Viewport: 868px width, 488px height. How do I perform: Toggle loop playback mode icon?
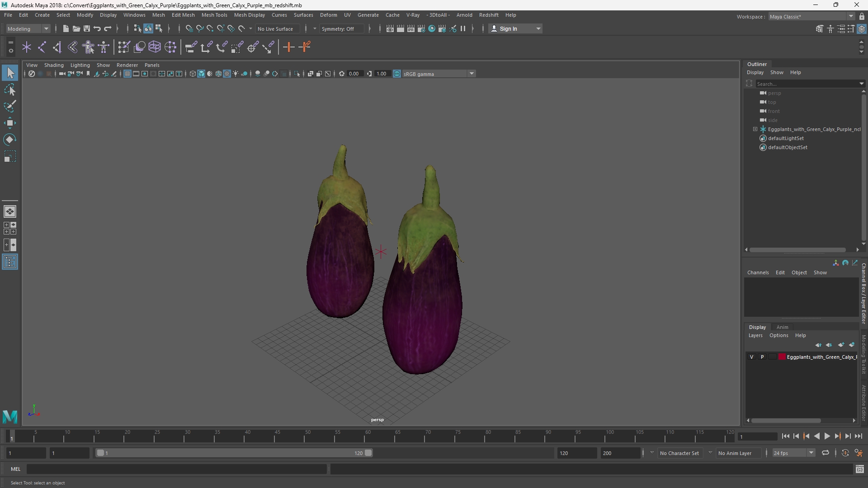826,453
